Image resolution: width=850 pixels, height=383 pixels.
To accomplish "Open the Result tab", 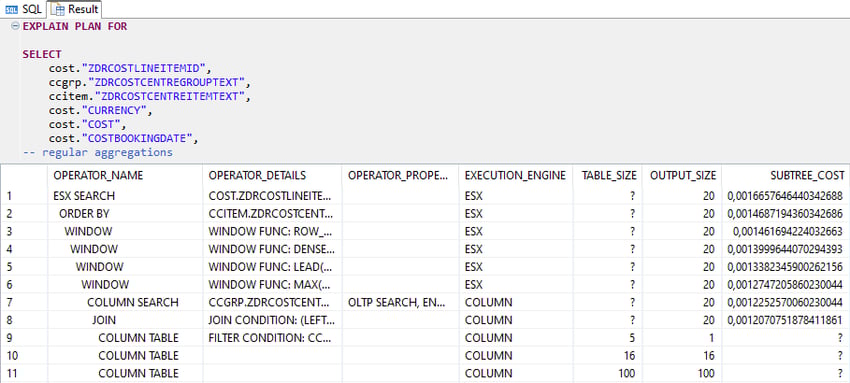I will [74, 9].
